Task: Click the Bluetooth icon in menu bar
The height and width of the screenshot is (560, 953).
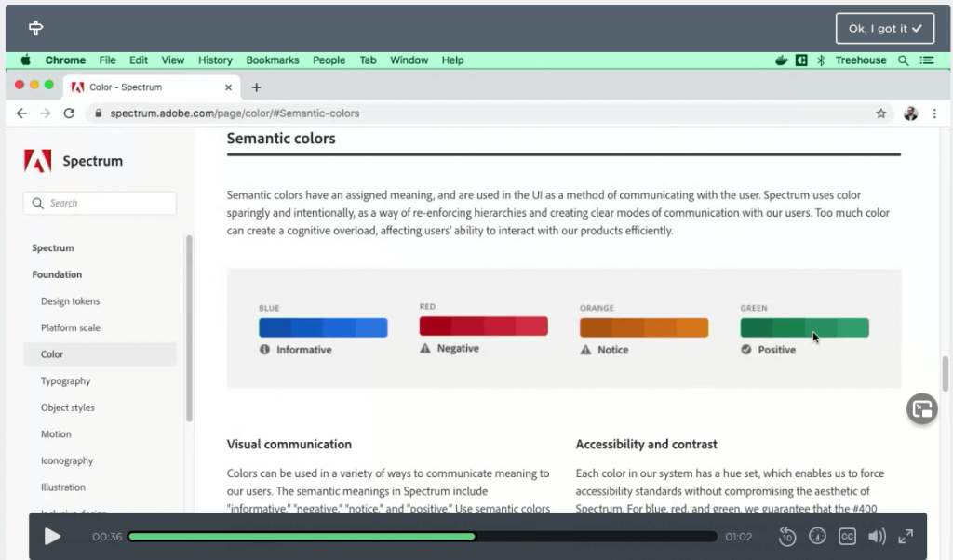Action: pyautogui.click(x=821, y=60)
